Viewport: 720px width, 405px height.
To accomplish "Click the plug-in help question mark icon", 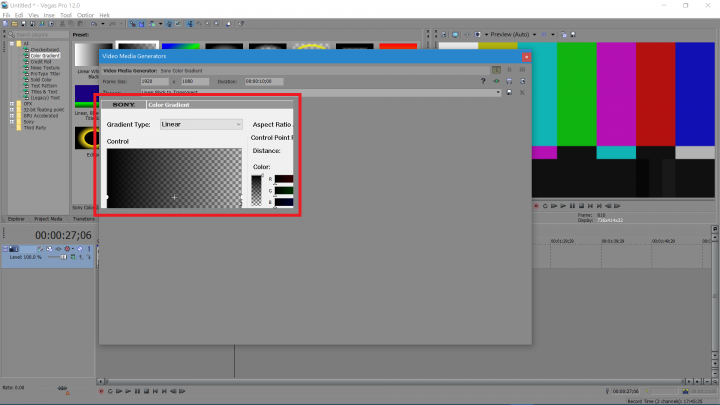I will [x=483, y=81].
